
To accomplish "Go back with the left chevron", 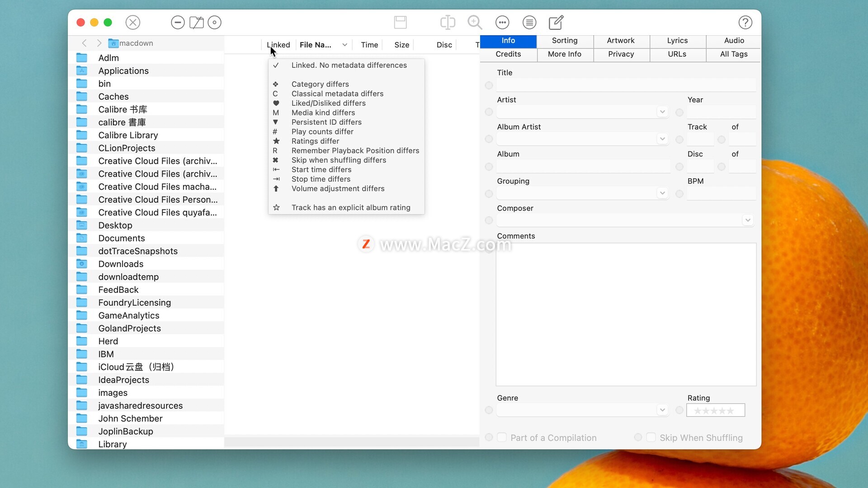I will click(x=84, y=43).
